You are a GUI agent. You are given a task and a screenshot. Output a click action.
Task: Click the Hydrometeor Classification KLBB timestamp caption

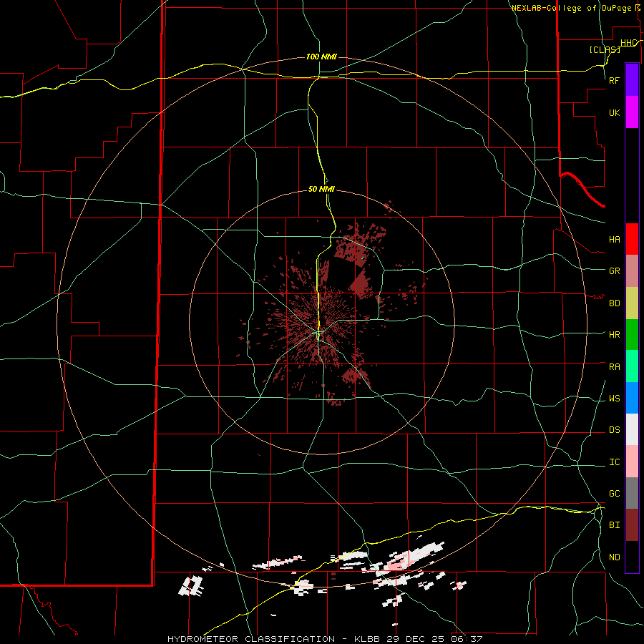point(325,639)
